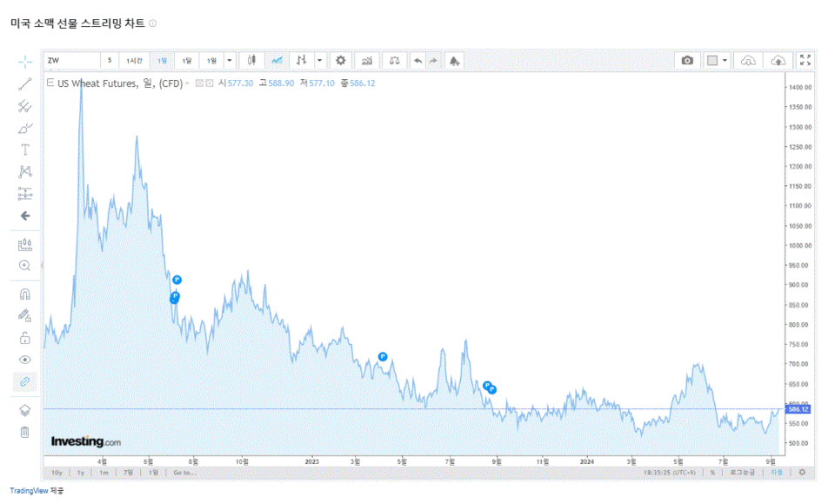Switch to the 10y time range
Screen dimensions: 835x504
(57, 473)
